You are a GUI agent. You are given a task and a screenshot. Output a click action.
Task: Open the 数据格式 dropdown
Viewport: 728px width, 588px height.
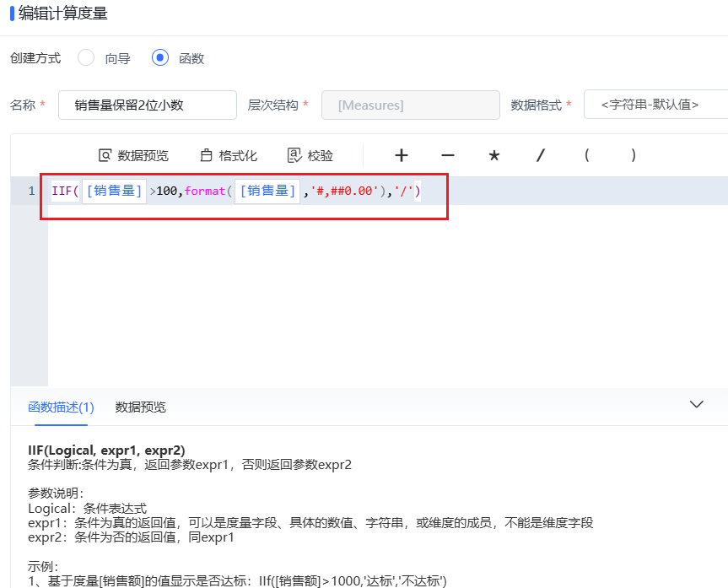pos(655,105)
